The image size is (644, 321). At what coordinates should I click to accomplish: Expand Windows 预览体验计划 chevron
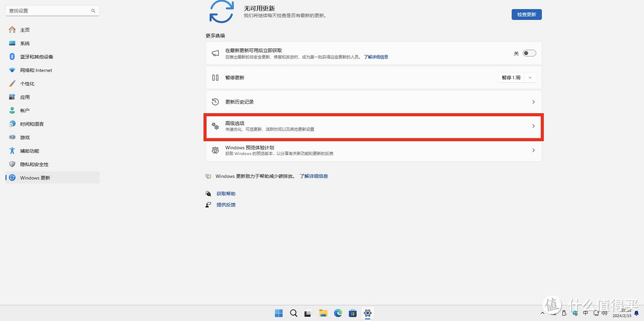pyautogui.click(x=533, y=150)
